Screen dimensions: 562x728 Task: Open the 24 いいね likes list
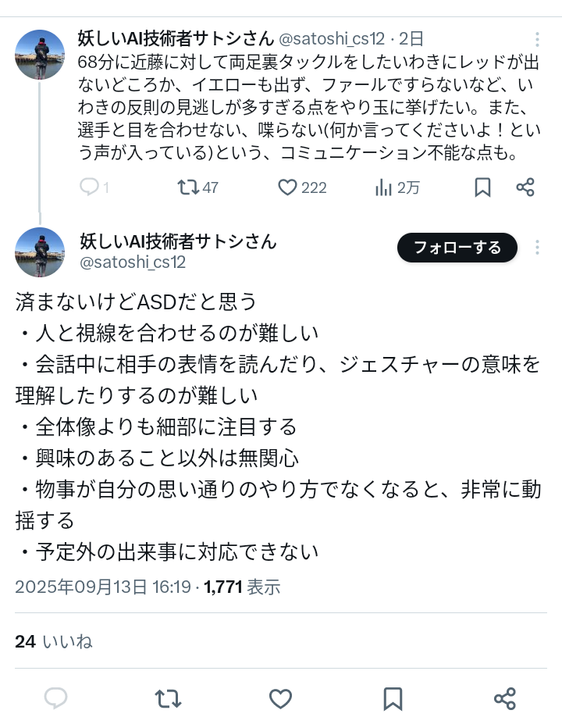53,641
